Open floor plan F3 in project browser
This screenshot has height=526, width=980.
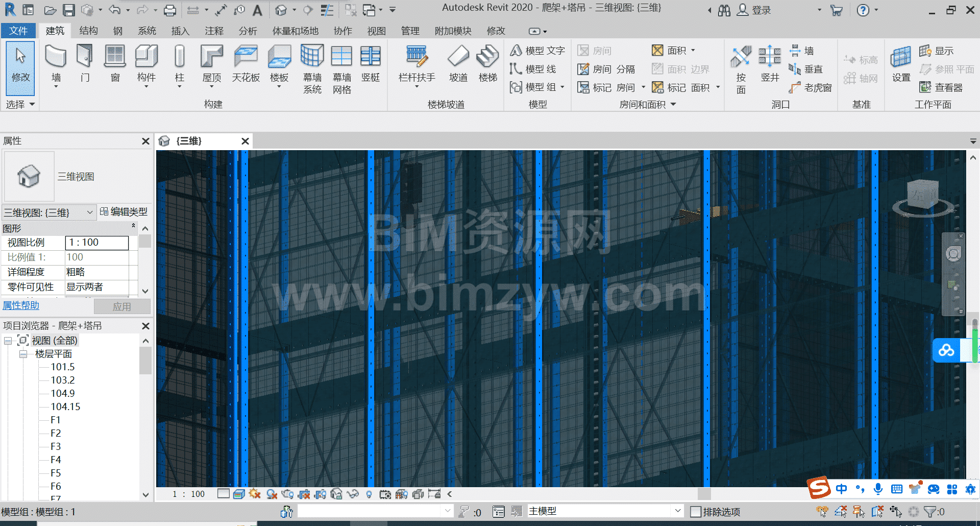tap(56, 446)
